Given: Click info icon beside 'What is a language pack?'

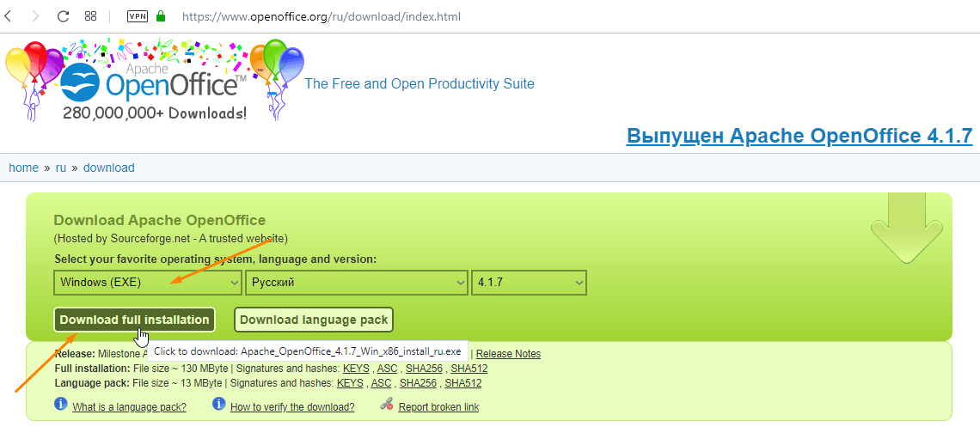Looking at the screenshot, I should click(x=61, y=404).
